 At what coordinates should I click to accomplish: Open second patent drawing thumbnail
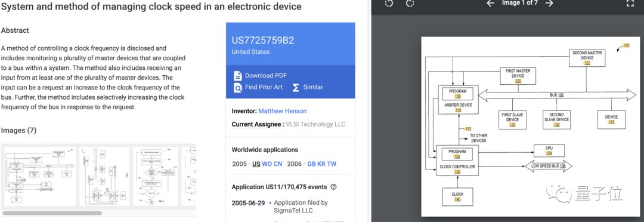tap(104, 177)
